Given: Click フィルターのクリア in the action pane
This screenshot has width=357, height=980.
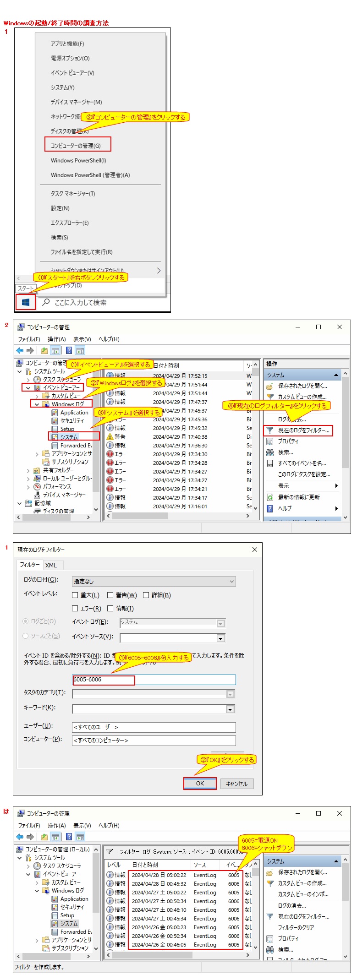Looking at the screenshot, I should [x=296, y=927].
